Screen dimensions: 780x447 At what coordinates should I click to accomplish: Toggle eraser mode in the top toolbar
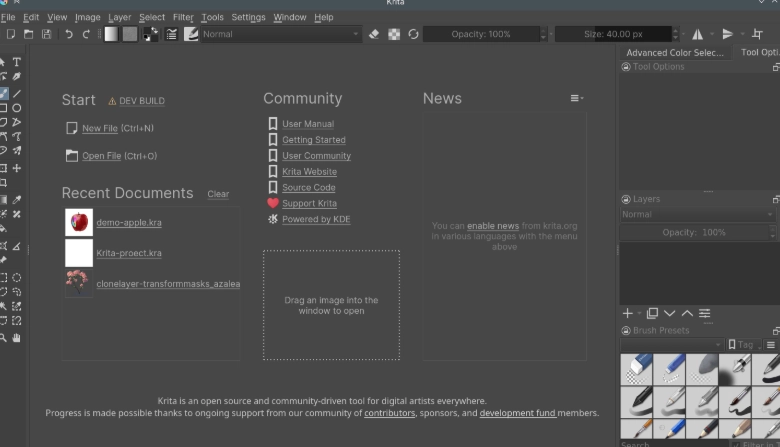pos(374,34)
